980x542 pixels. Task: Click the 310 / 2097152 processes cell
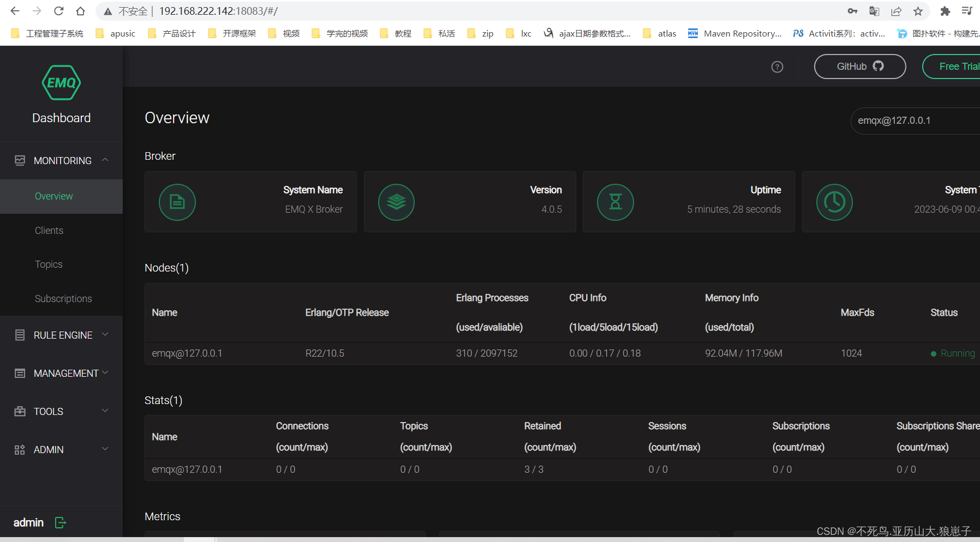(x=487, y=353)
